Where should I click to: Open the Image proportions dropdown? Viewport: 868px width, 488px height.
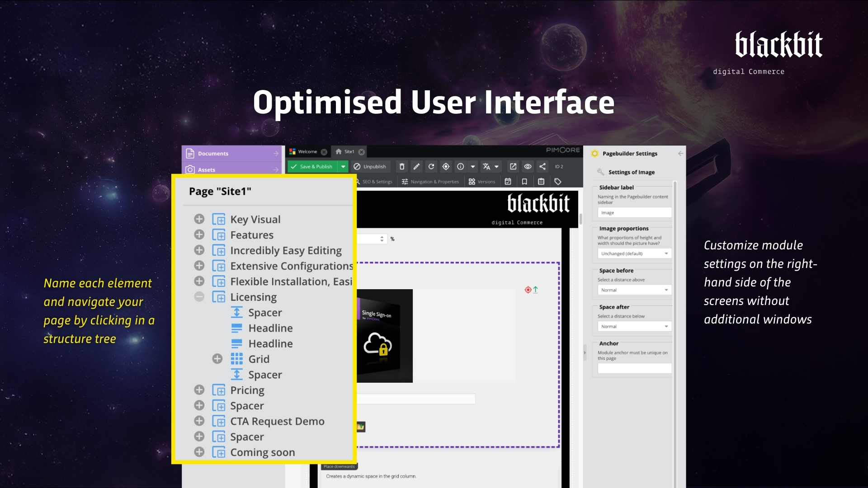coord(666,253)
